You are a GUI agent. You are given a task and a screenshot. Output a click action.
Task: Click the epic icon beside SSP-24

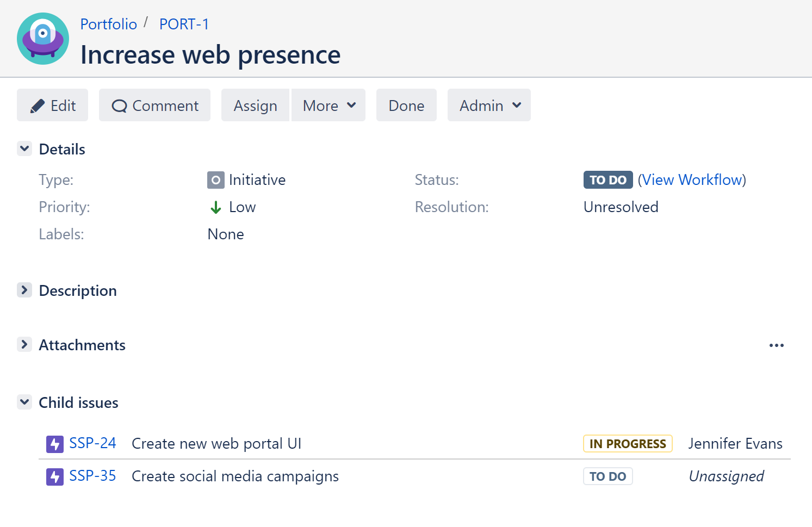click(x=55, y=444)
